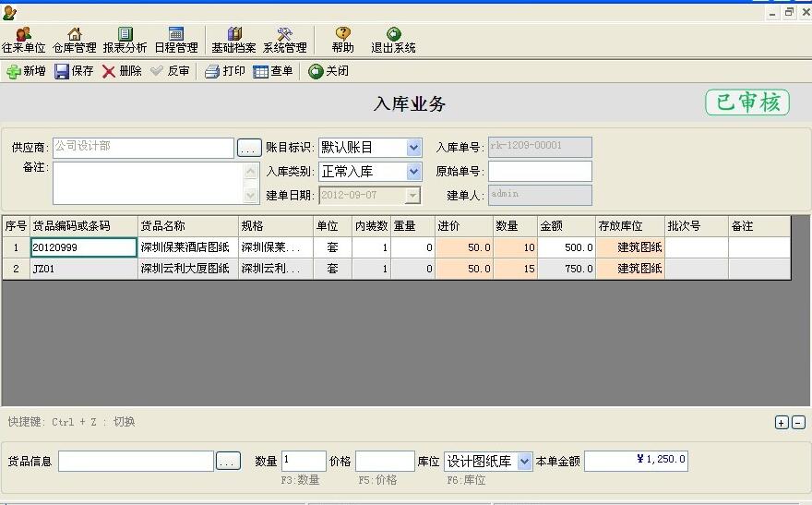Open 报表分析 report analysis
The height and width of the screenshot is (505, 812).
pyautogui.click(x=125, y=40)
